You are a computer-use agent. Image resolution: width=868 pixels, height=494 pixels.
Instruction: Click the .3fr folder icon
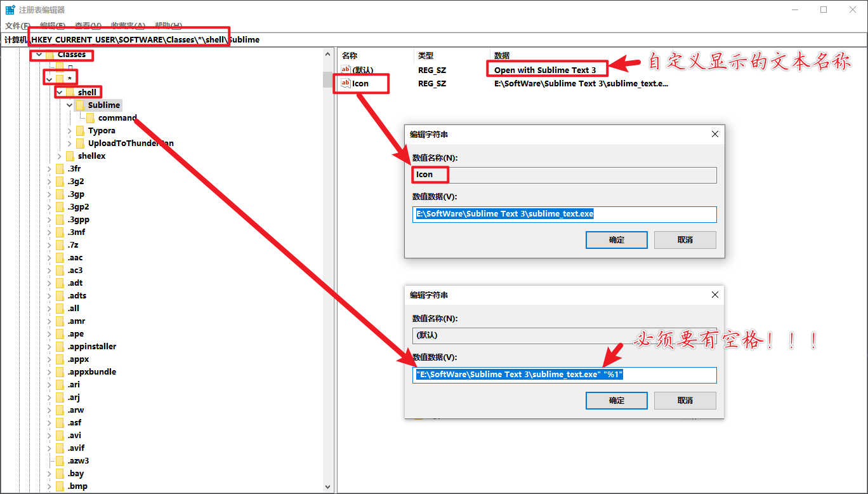60,168
